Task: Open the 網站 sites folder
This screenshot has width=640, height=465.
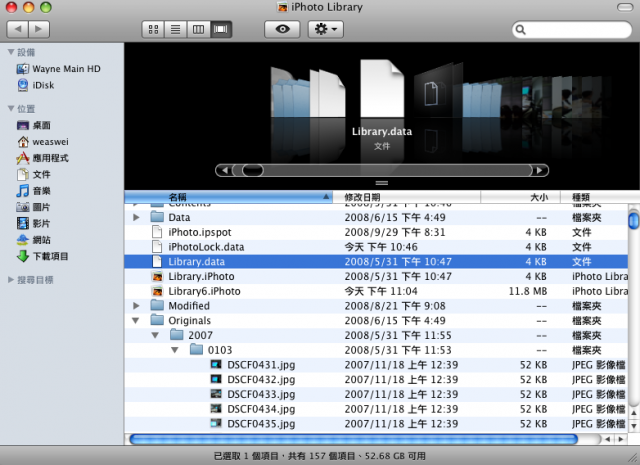Action: tap(33, 240)
